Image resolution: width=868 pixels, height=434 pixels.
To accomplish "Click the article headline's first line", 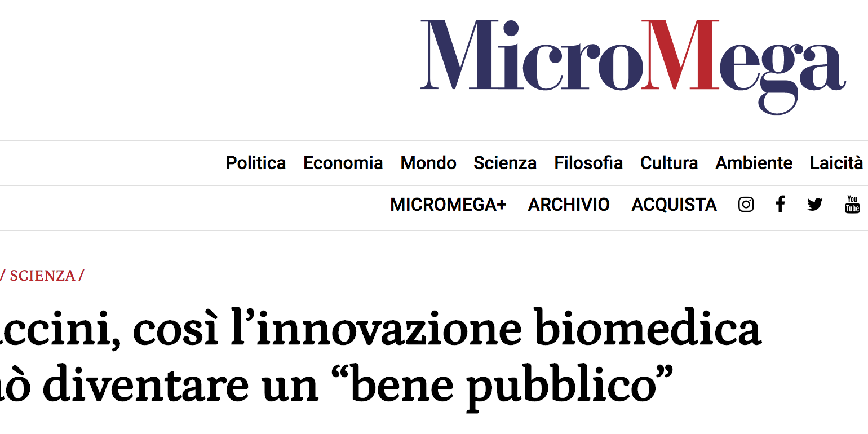I will [380, 330].
